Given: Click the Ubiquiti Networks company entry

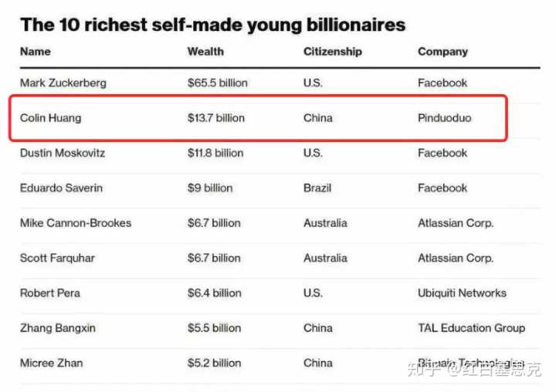Looking at the screenshot, I should [x=462, y=293].
